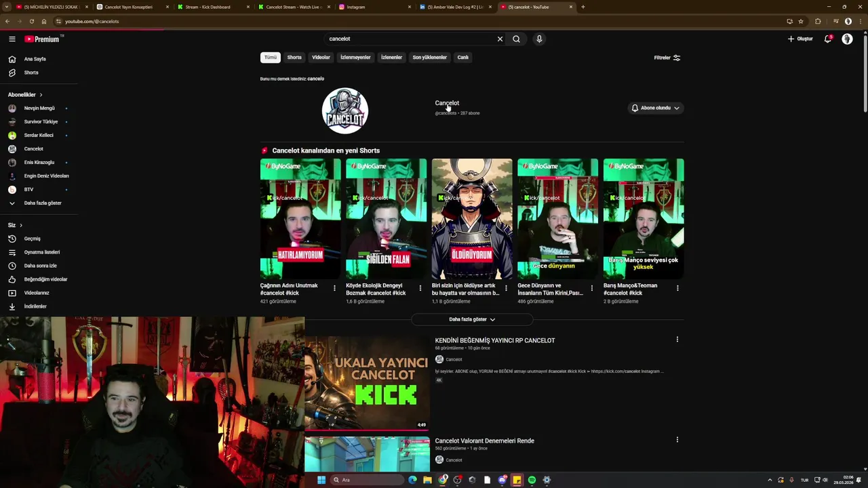The image size is (868, 488).
Task: Click the search magnifier button
Action: (516, 39)
